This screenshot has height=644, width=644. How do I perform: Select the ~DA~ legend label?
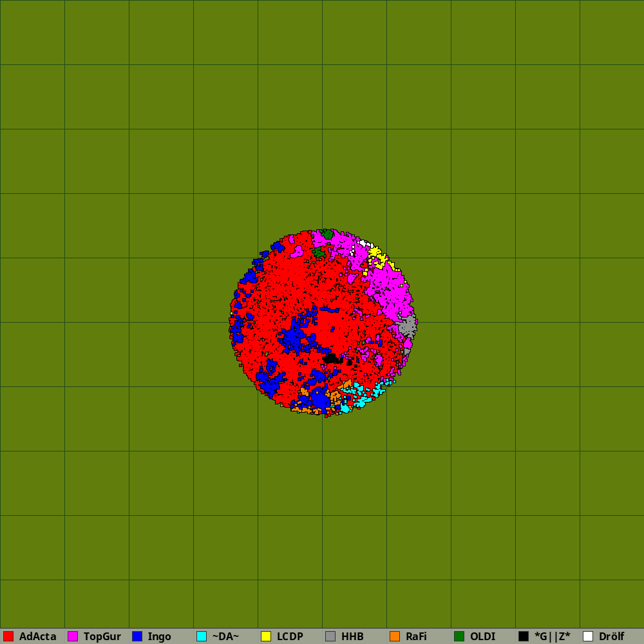pyautogui.click(x=225, y=636)
